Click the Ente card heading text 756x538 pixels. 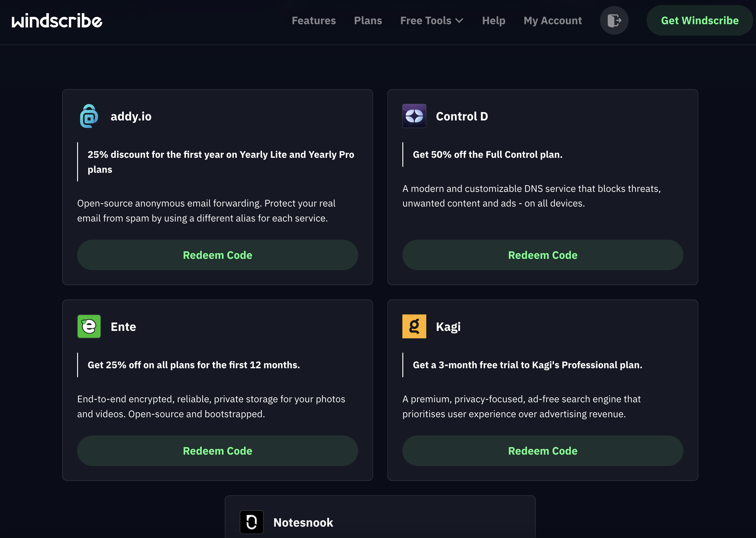tap(123, 327)
